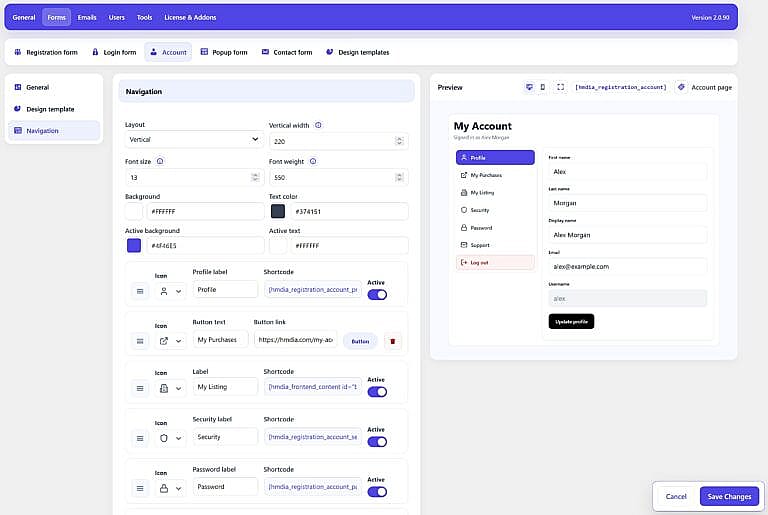Switch preview to mobile device icon
The width and height of the screenshot is (768, 515).
(543, 87)
